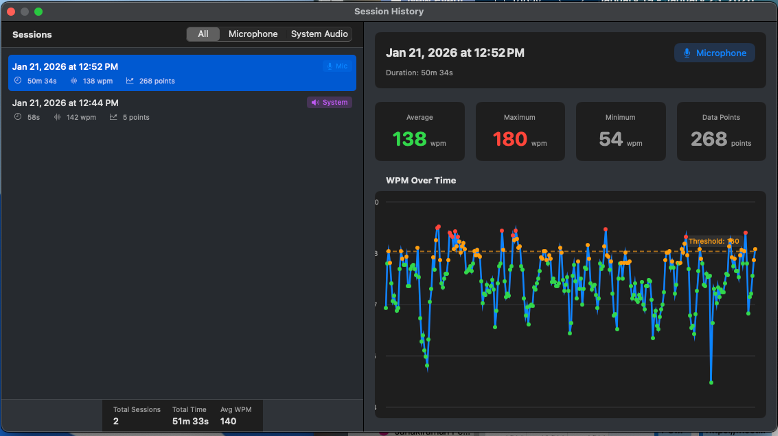Click the Maximum 180 wpm card

tap(520, 131)
